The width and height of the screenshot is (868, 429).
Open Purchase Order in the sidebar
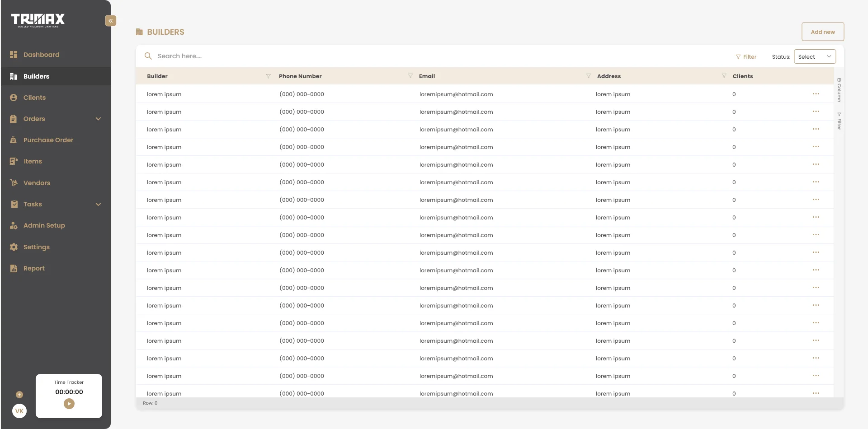[x=48, y=140]
